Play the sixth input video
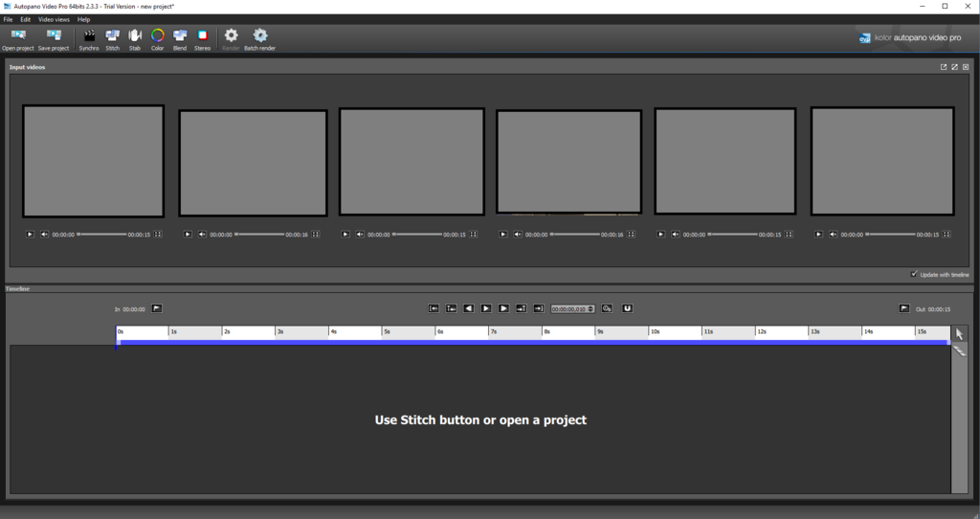The image size is (980, 519). (819, 235)
